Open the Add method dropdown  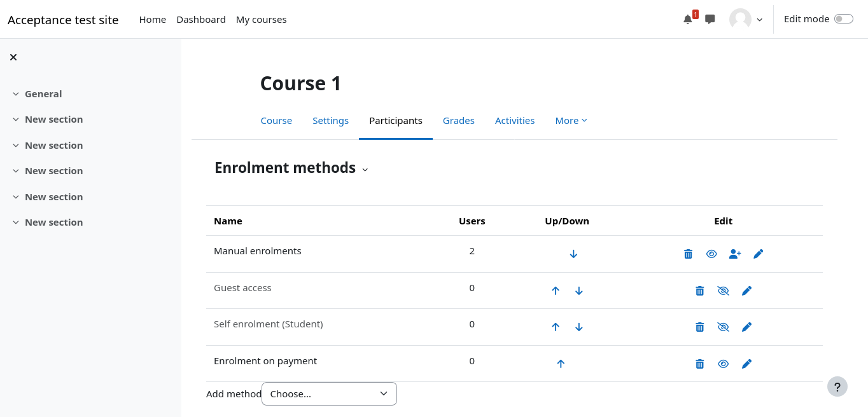coord(329,394)
